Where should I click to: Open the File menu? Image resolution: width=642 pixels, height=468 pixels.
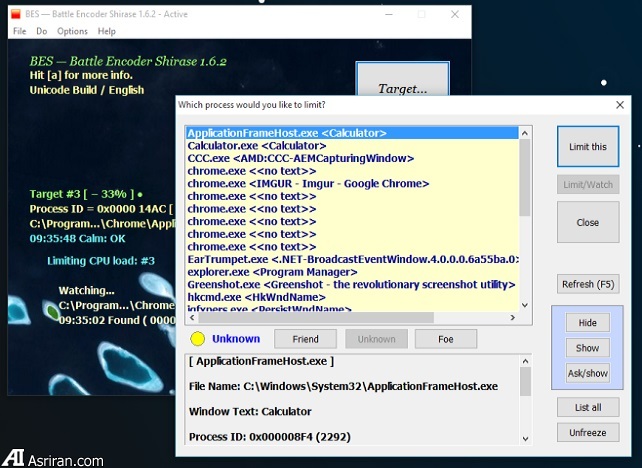click(20, 31)
